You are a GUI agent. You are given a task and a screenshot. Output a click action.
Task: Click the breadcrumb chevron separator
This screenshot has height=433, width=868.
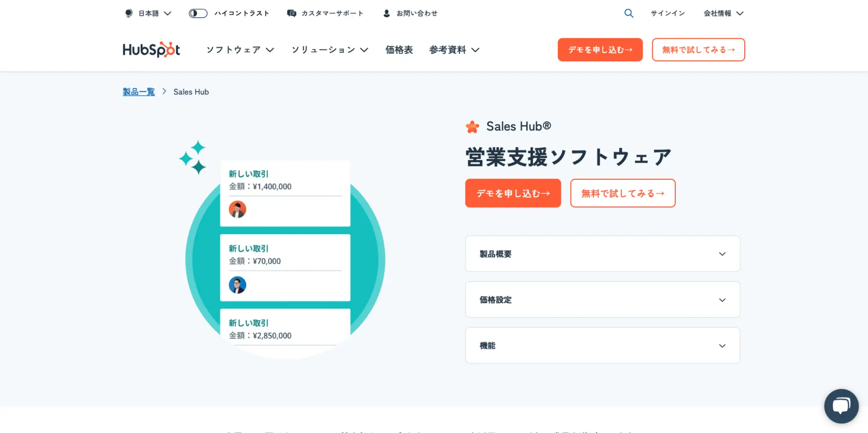(164, 91)
